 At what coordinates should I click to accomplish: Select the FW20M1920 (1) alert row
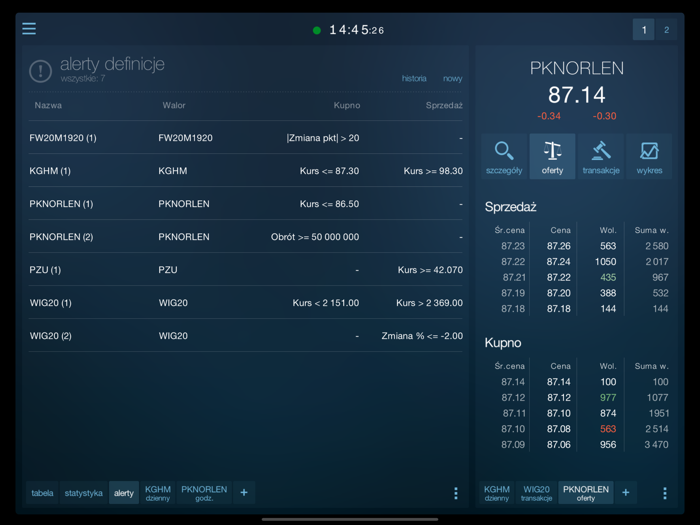[x=246, y=138]
